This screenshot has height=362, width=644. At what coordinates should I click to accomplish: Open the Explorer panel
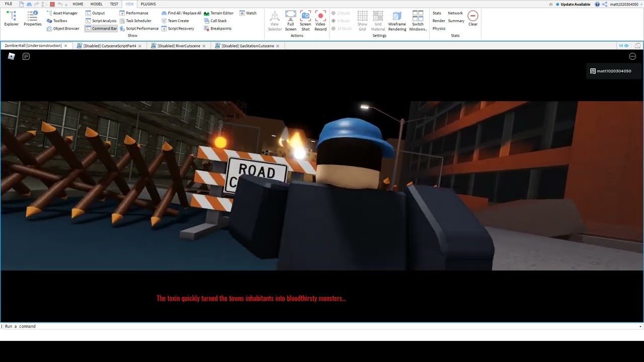(x=11, y=19)
